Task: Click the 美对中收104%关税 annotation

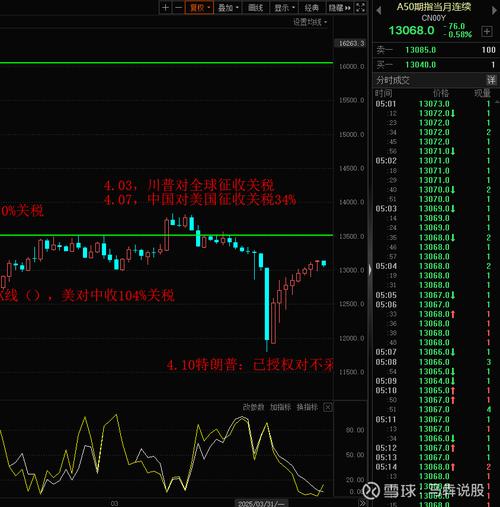Action: click(x=118, y=295)
